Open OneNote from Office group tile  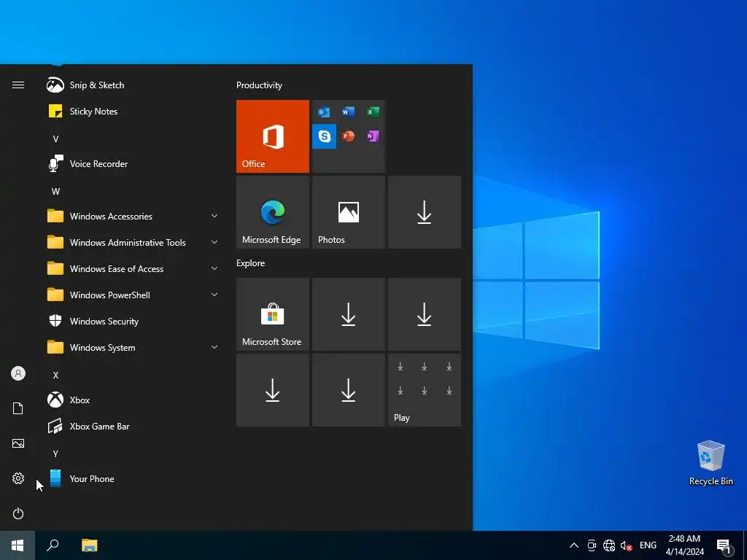coord(373,136)
